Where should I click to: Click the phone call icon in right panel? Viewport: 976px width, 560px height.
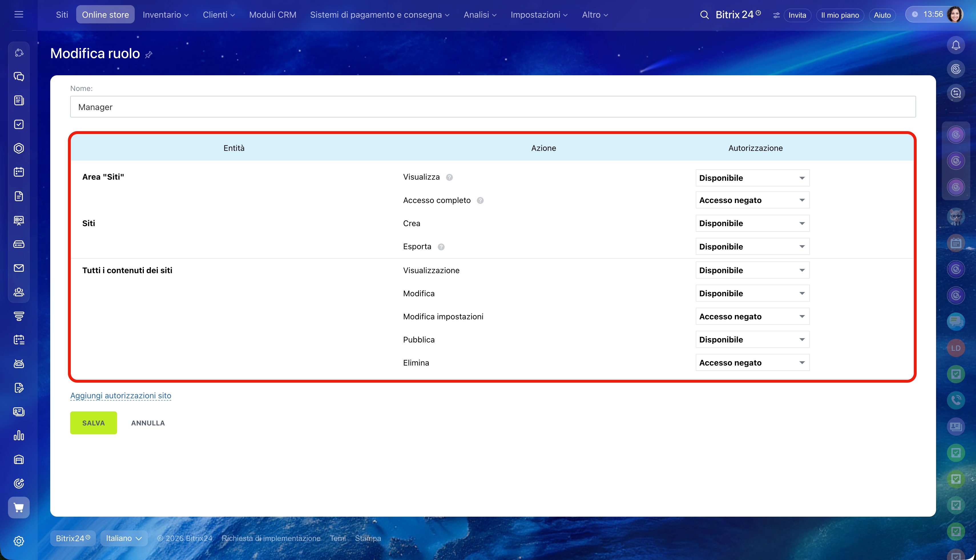point(956,400)
